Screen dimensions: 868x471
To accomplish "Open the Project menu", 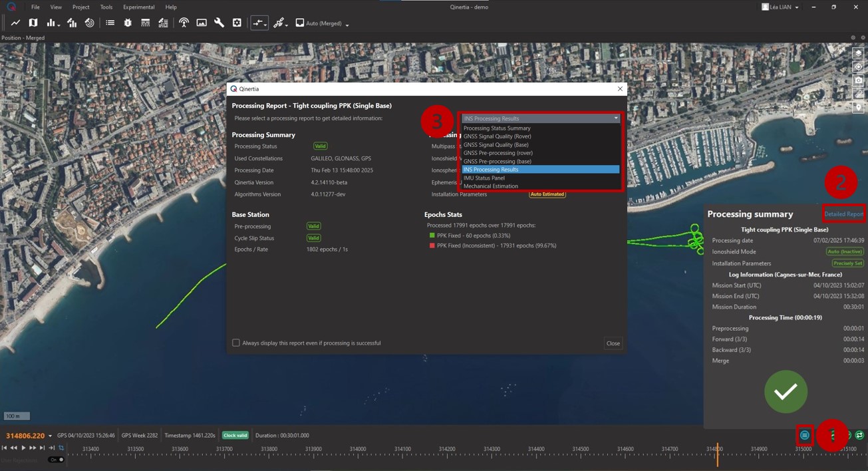I will point(80,7).
